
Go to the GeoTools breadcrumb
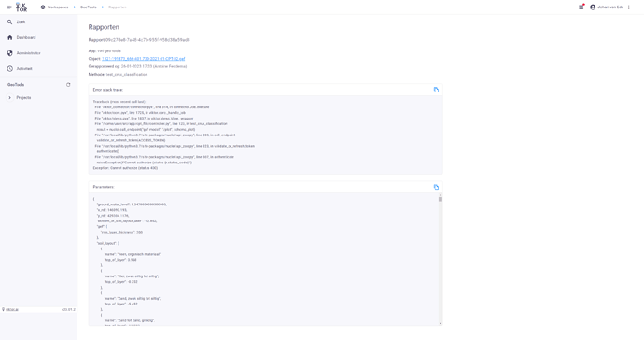coord(89,7)
